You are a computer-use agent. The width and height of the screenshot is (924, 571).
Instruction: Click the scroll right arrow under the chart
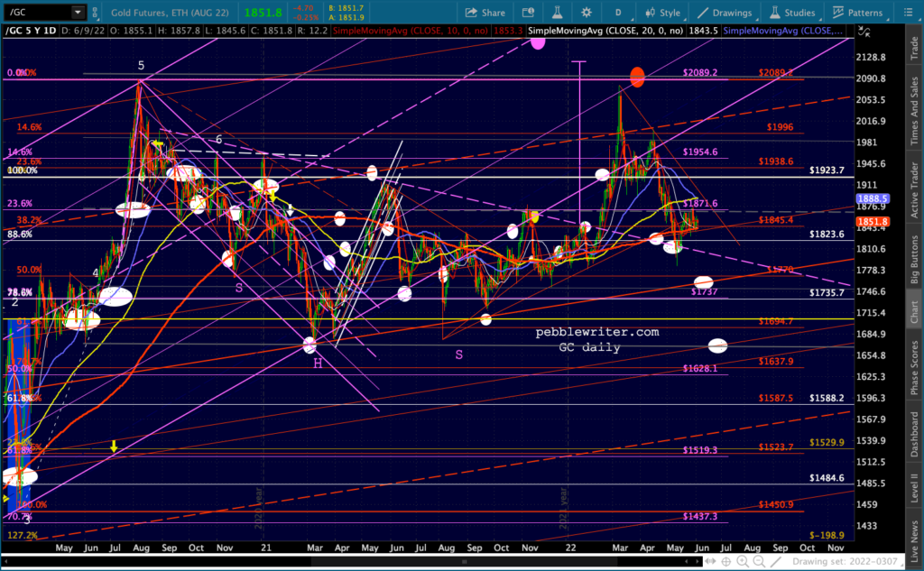698,562
